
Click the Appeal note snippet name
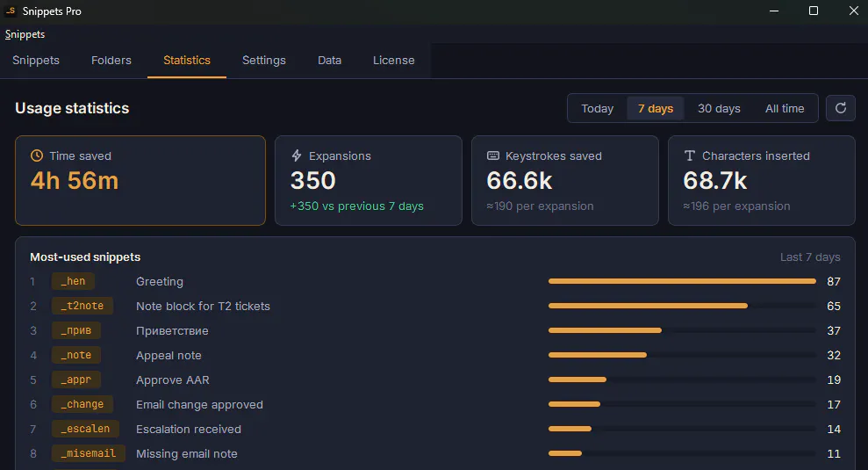[x=169, y=355]
